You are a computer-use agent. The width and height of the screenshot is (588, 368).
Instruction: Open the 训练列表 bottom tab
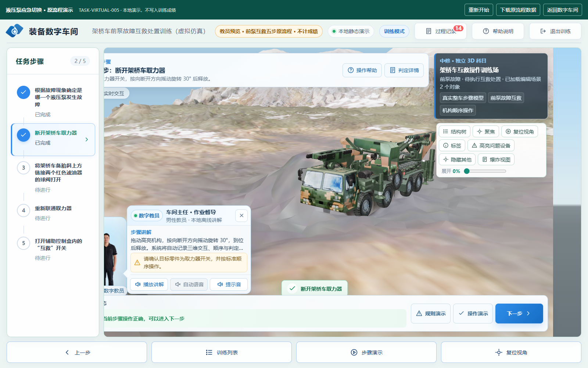click(222, 353)
